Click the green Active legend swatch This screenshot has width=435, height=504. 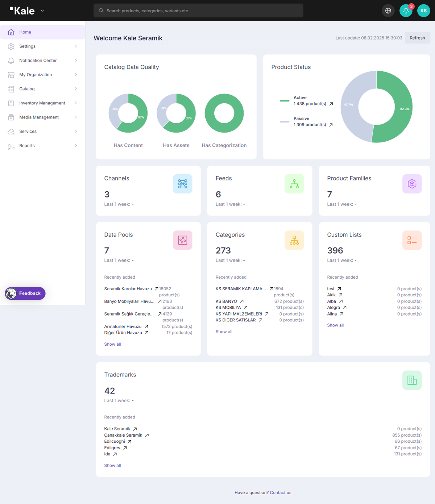pos(285,101)
